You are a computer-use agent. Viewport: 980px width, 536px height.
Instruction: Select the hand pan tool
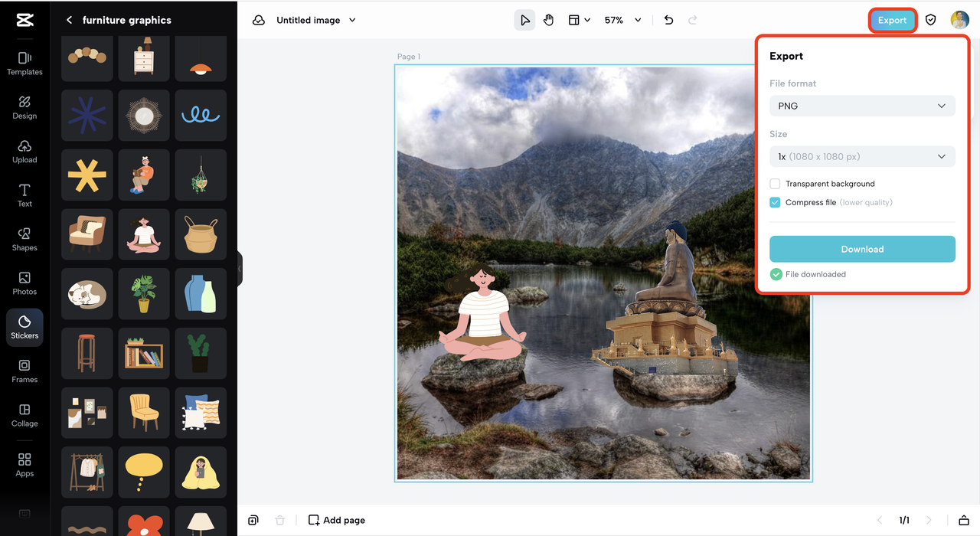click(548, 20)
